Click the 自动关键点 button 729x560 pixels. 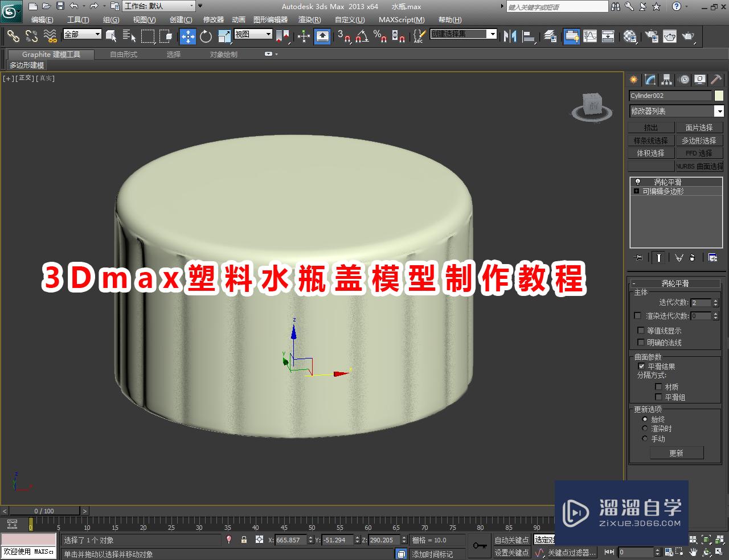point(511,540)
